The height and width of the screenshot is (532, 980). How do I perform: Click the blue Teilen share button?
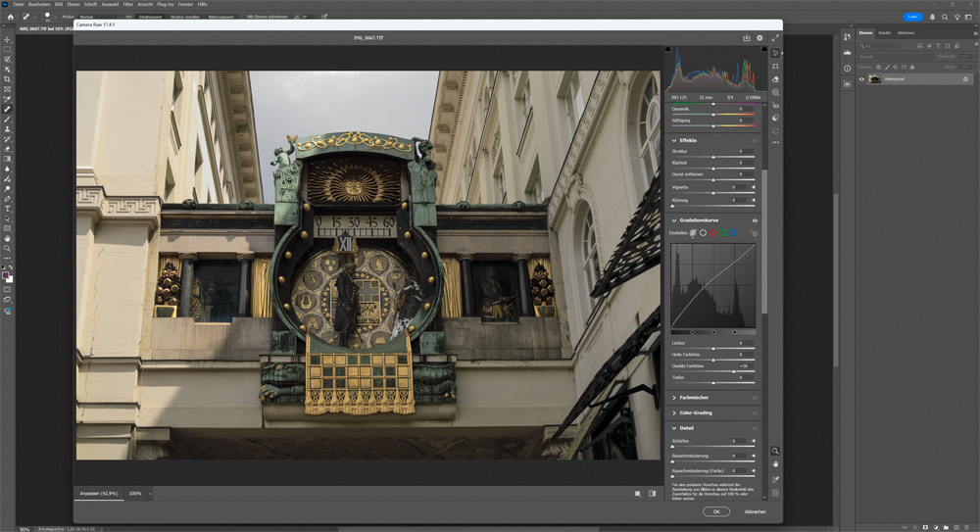point(912,17)
